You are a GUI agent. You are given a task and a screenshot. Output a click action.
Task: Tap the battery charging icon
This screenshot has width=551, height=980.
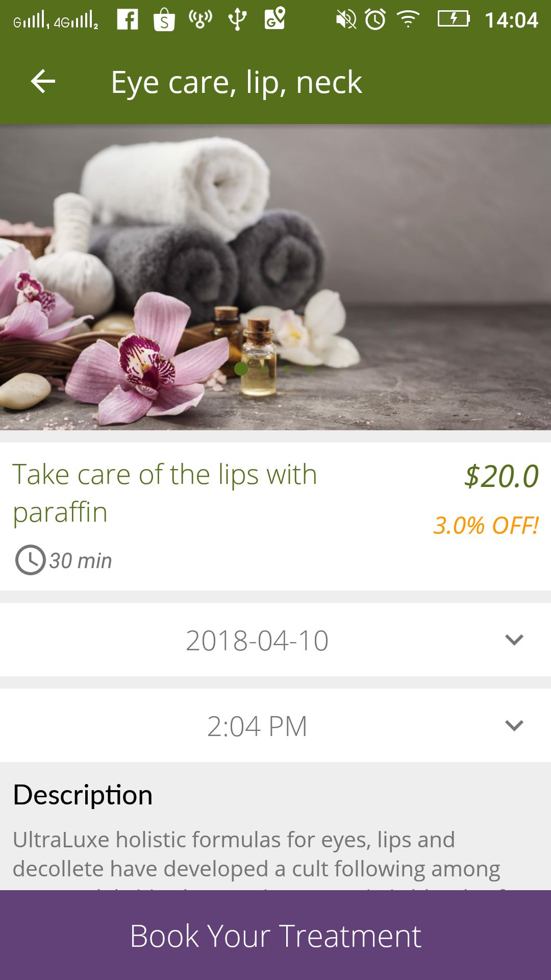point(453,19)
